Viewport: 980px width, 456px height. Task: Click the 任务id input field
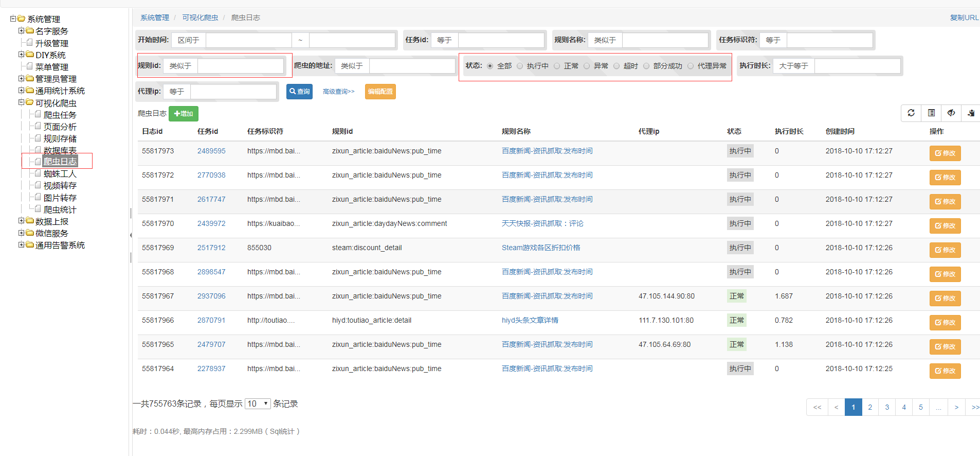(x=501, y=40)
